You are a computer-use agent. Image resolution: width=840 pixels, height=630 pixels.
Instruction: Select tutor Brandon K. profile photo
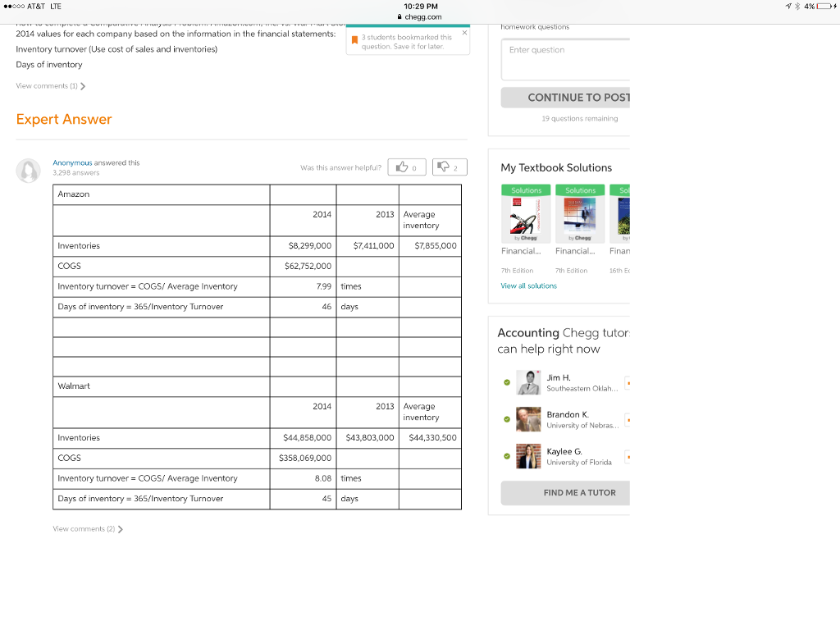point(528,419)
